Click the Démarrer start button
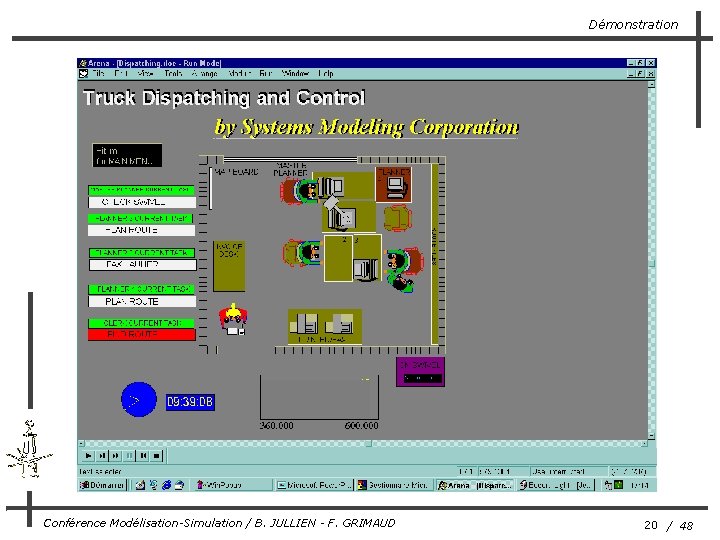This screenshot has height=540, width=720. click(x=102, y=485)
